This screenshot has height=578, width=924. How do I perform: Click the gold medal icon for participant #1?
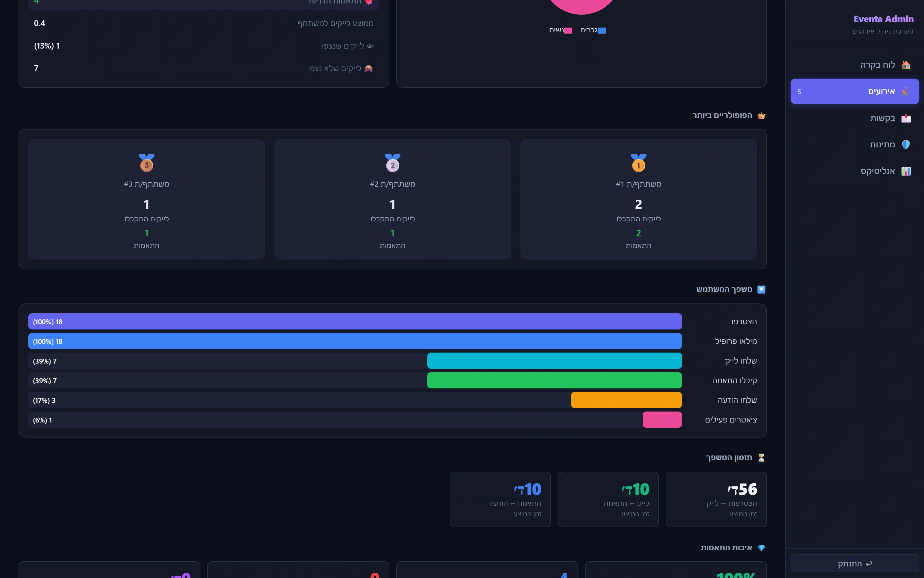pyautogui.click(x=638, y=163)
